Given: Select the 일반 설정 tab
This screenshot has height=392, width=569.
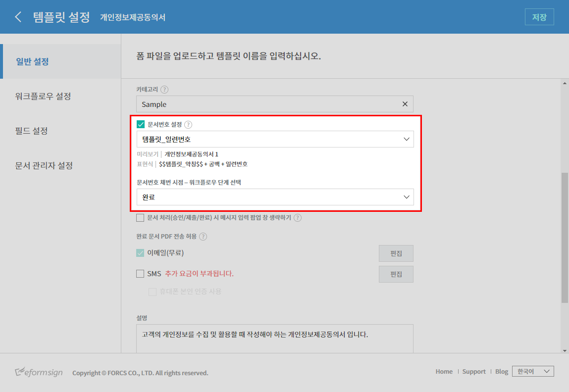Looking at the screenshot, I should click(x=60, y=61).
